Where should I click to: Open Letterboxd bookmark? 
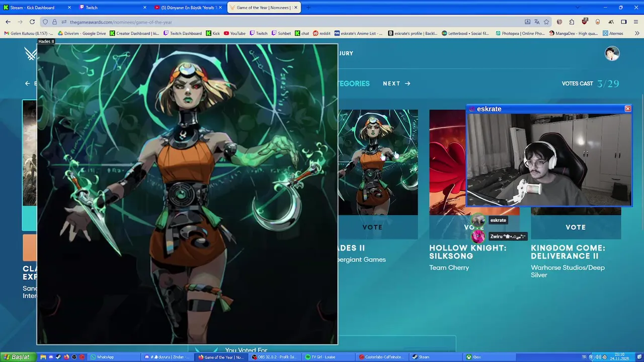click(465, 33)
